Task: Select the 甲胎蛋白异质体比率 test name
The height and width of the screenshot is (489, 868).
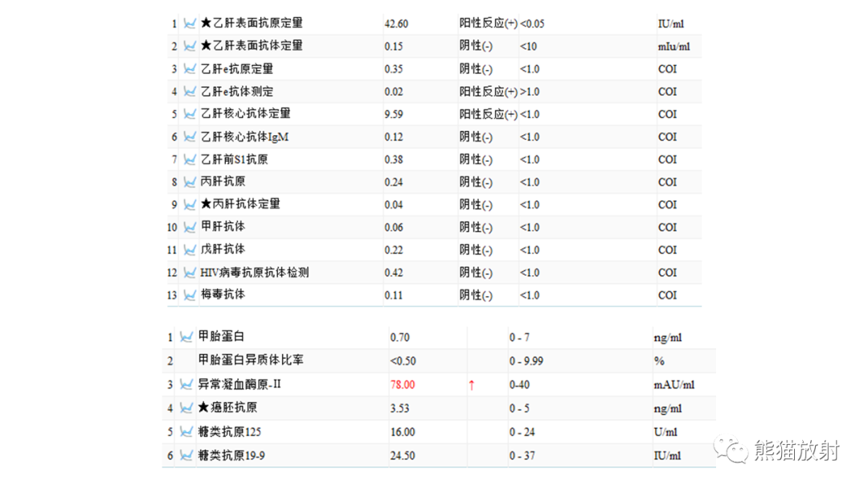Action: [x=251, y=360]
